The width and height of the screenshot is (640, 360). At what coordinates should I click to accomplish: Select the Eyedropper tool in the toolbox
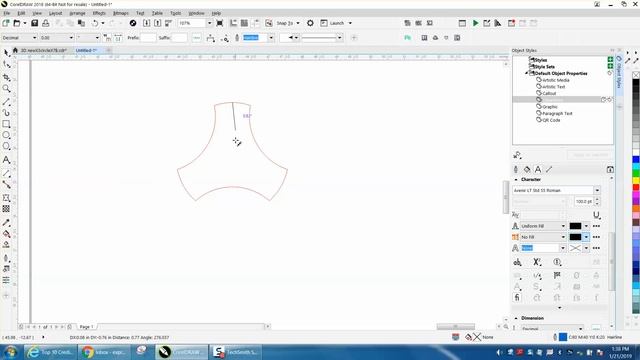pos(7,222)
